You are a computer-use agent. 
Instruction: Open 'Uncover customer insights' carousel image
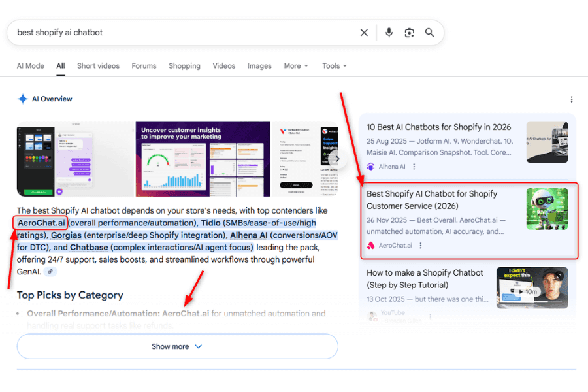(x=203, y=159)
